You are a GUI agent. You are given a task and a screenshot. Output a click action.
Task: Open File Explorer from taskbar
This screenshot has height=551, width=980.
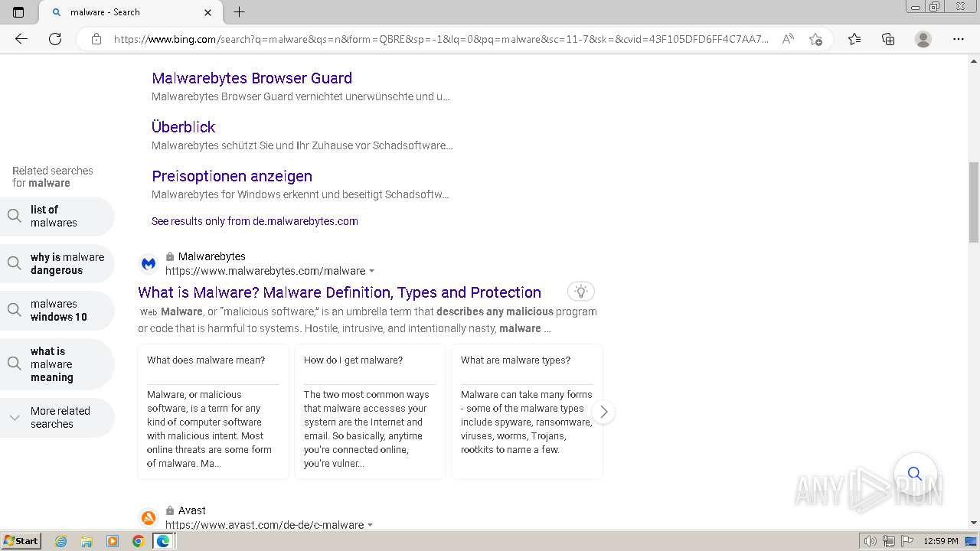(87, 541)
